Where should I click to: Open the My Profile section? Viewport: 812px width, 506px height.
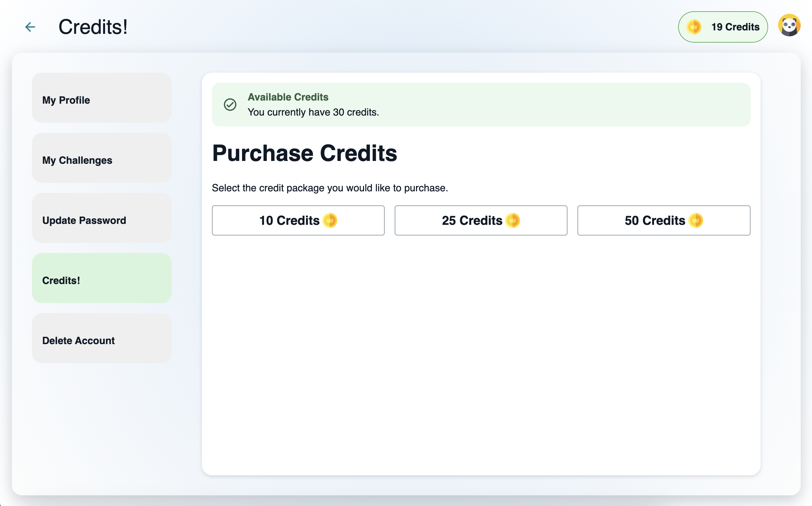click(102, 98)
